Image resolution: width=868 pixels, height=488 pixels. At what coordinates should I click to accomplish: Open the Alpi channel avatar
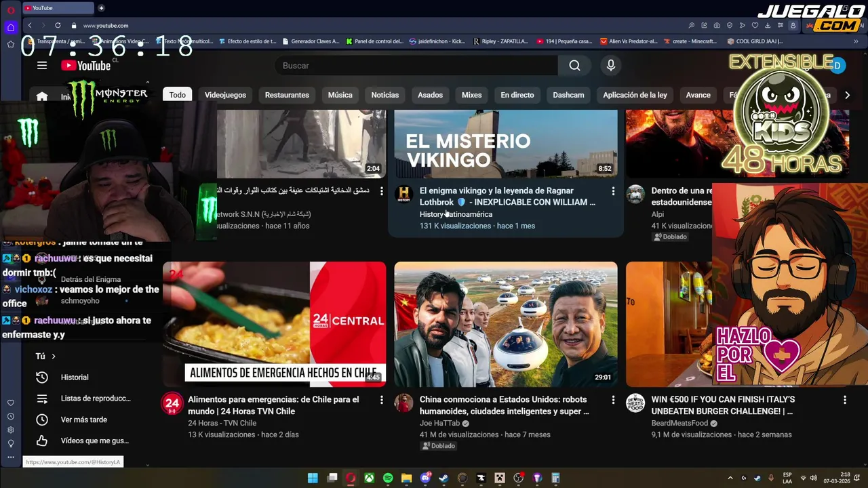click(635, 194)
